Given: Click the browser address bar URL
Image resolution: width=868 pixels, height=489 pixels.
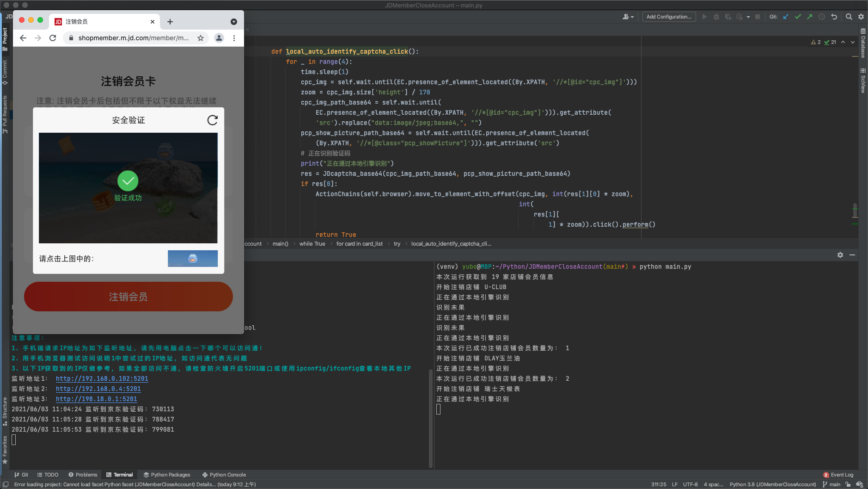Looking at the screenshot, I should [134, 38].
